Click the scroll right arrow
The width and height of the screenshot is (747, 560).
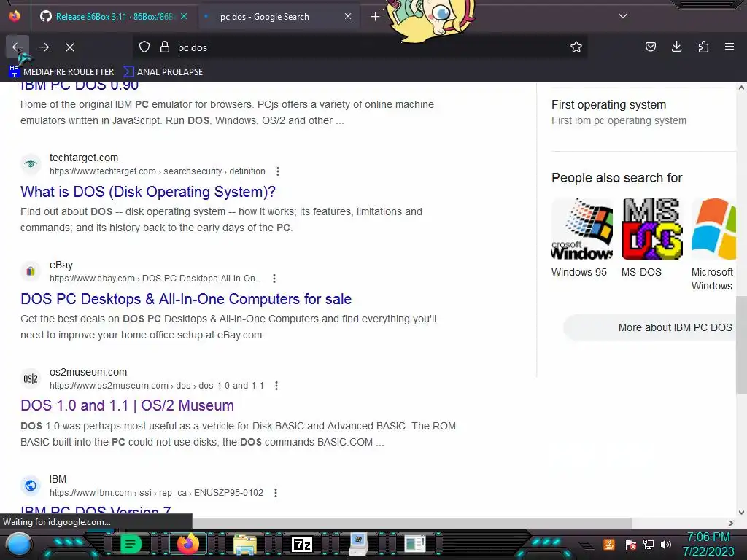click(731, 523)
